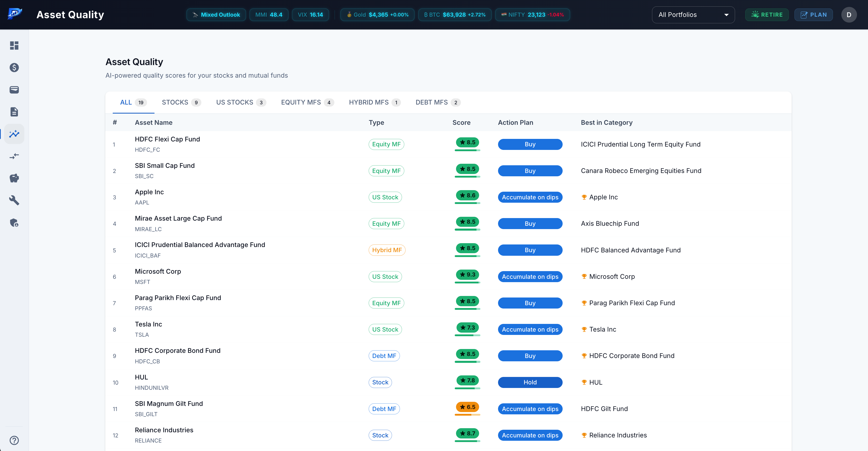The width and height of the screenshot is (868, 451).
Task: Click Canara Robeco Emerging Equities Fund text
Action: click(x=641, y=171)
